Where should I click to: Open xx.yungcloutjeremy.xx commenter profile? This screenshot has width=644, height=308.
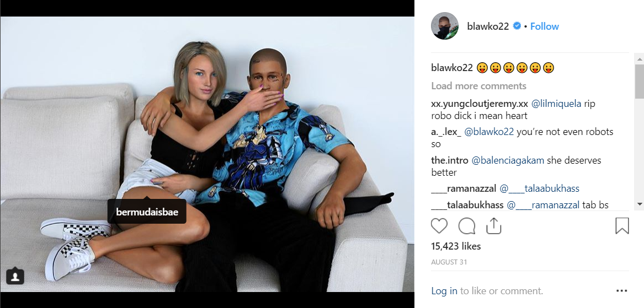pyautogui.click(x=480, y=104)
